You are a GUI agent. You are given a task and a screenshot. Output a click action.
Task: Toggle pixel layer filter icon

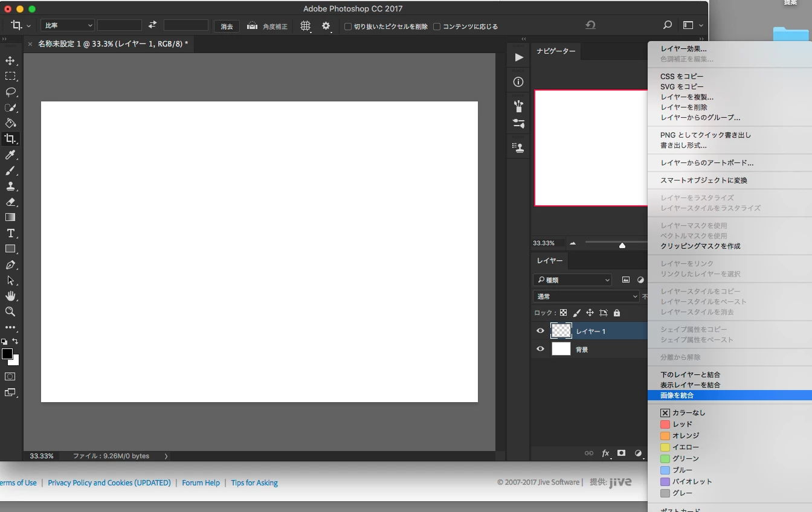pos(626,280)
